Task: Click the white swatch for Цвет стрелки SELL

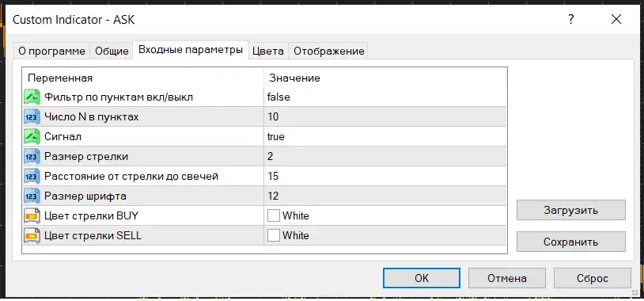Action: (274, 235)
